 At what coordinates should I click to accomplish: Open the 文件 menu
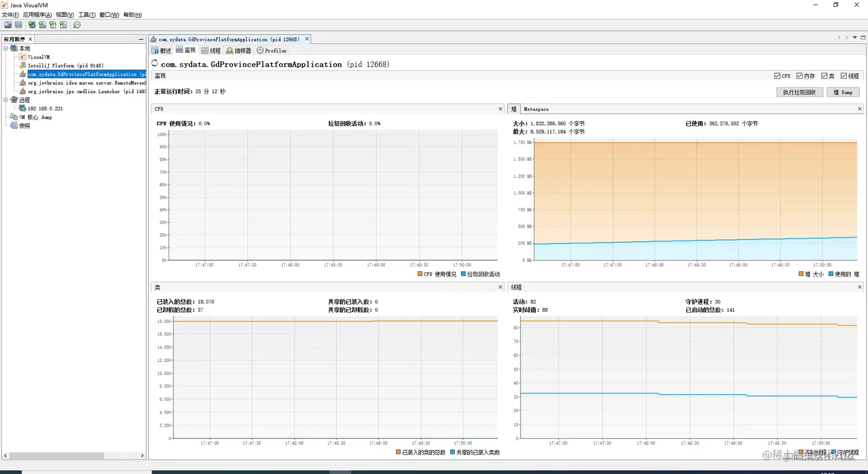tap(10, 15)
